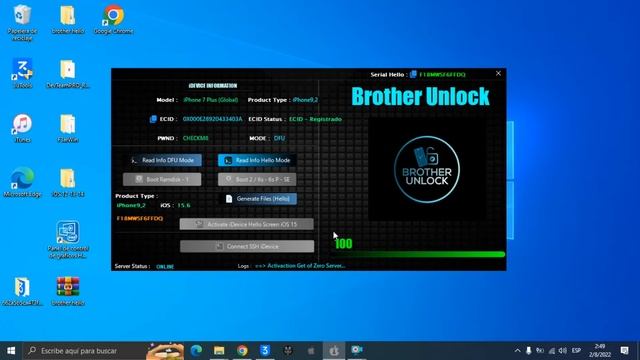Click the ESP language indicator

point(576,351)
